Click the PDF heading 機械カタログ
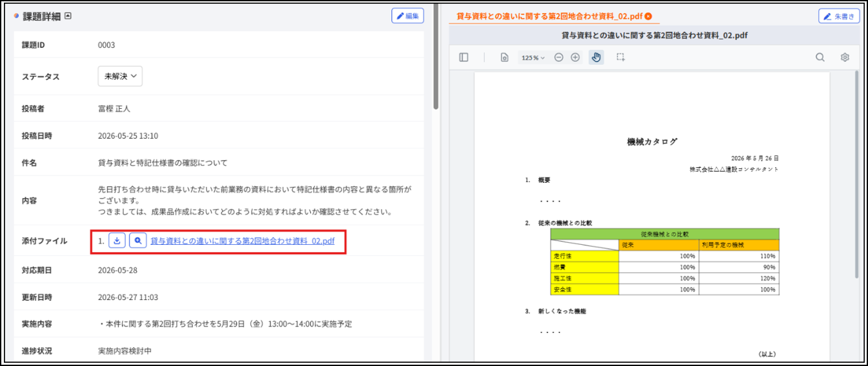The height and width of the screenshot is (366, 868). pos(652,141)
